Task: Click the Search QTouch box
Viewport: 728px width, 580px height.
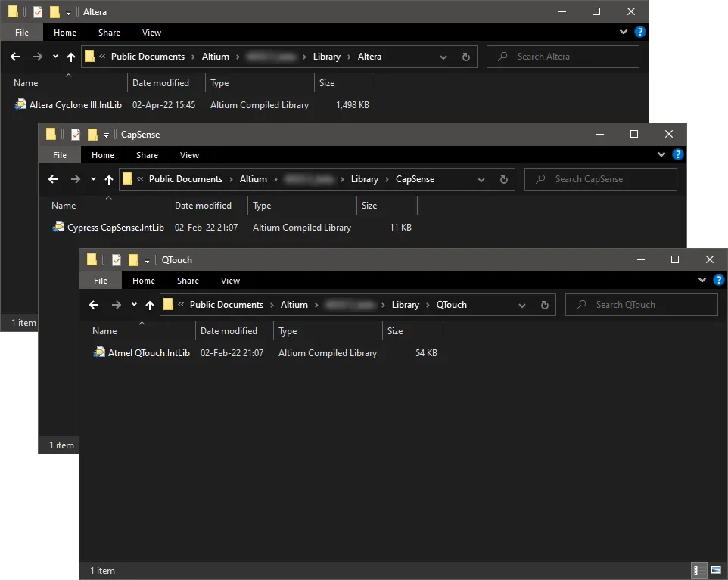Action: (642, 305)
